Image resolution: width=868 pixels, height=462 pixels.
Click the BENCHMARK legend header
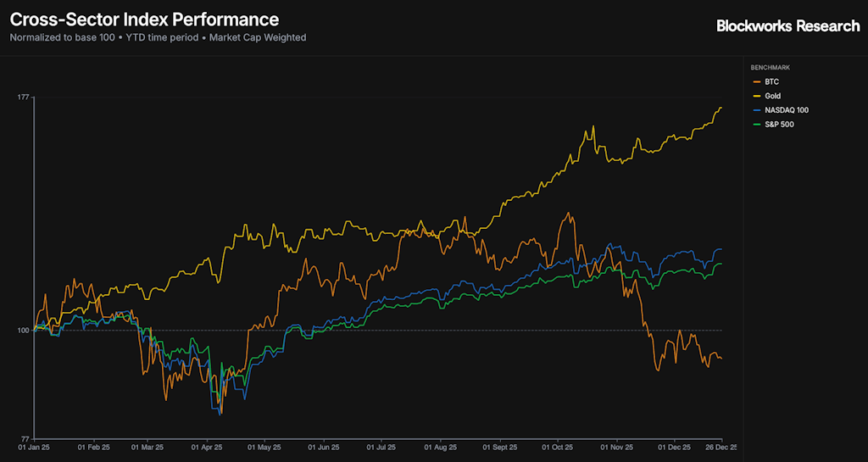pyautogui.click(x=771, y=67)
